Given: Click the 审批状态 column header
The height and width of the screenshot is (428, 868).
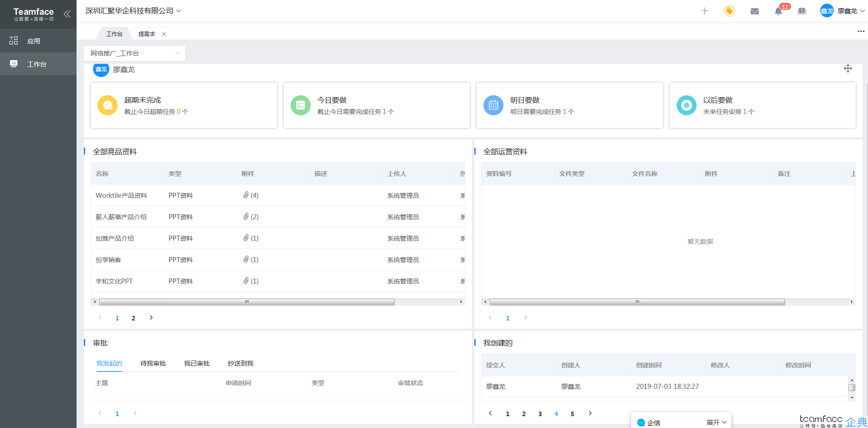Looking at the screenshot, I should (411, 383).
